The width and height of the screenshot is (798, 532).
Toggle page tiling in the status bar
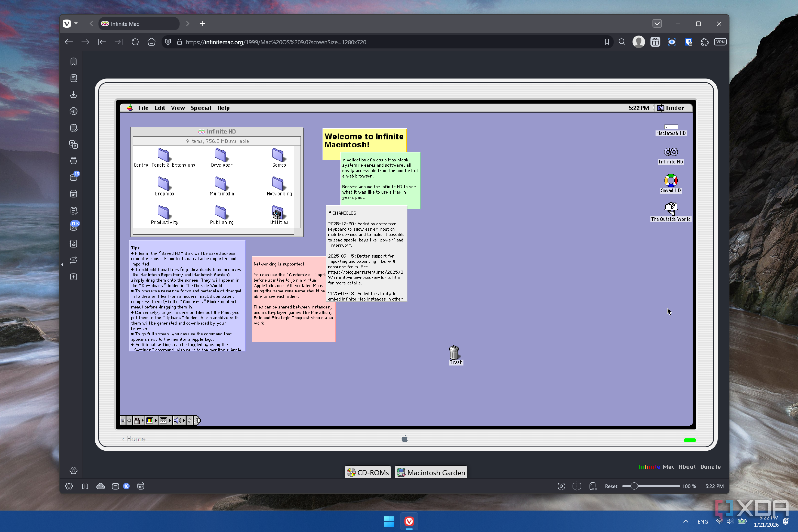click(x=577, y=486)
